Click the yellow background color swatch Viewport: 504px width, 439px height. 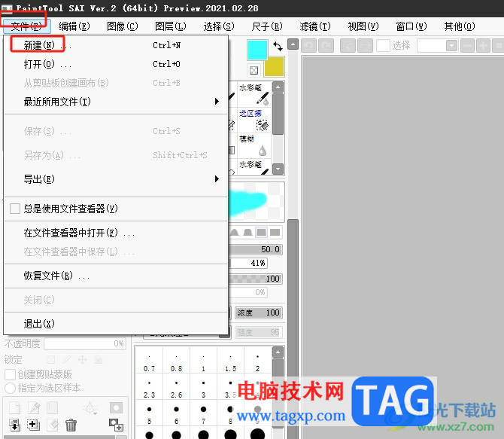click(274, 67)
